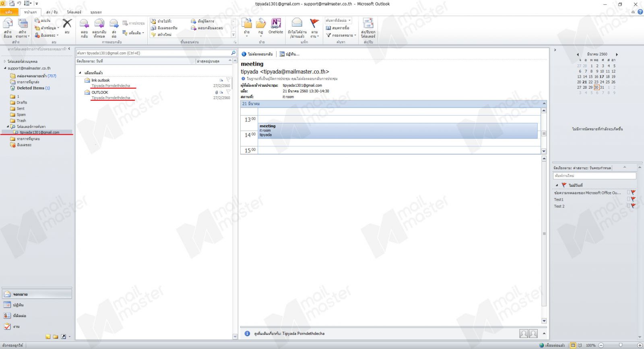Click the zoom slider in status bar
The width and height of the screenshot is (644, 349).
coord(620,345)
